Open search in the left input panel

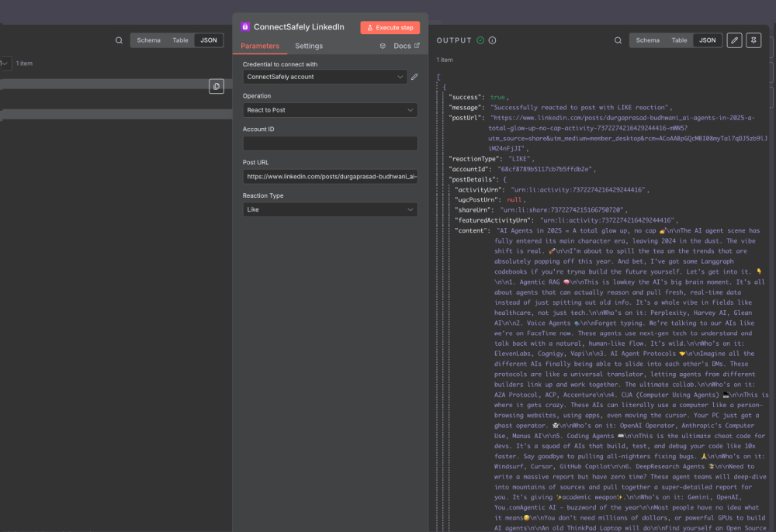[119, 40]
